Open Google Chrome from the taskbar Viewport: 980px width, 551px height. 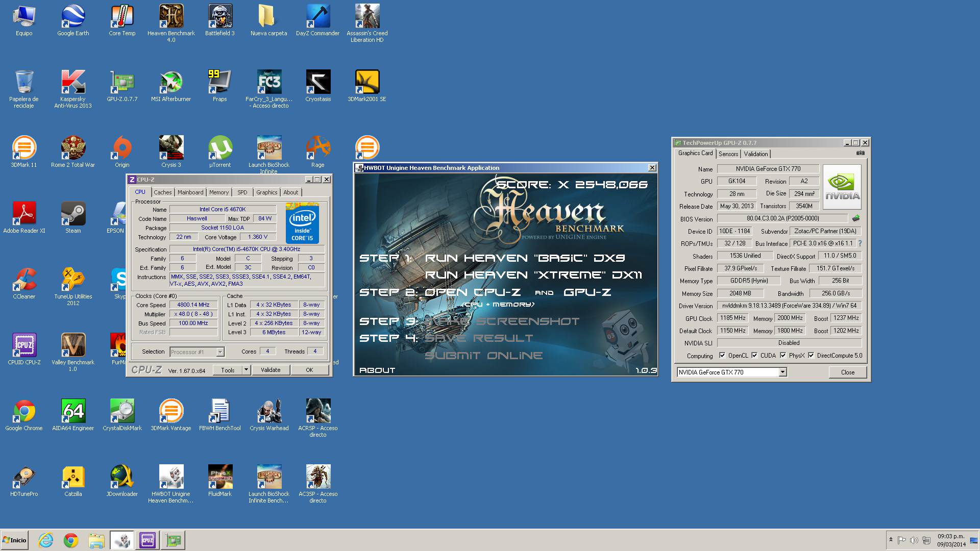point(71,540)
